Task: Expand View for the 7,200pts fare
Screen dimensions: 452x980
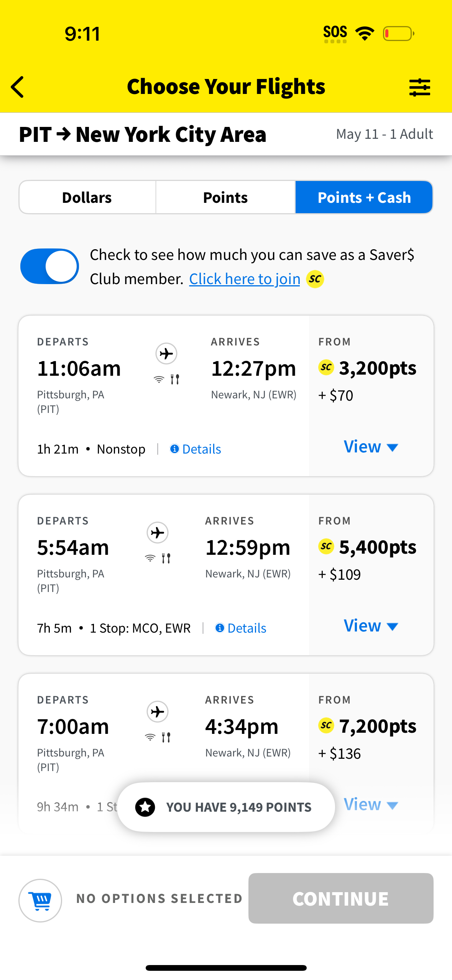Action: point(371,804)
